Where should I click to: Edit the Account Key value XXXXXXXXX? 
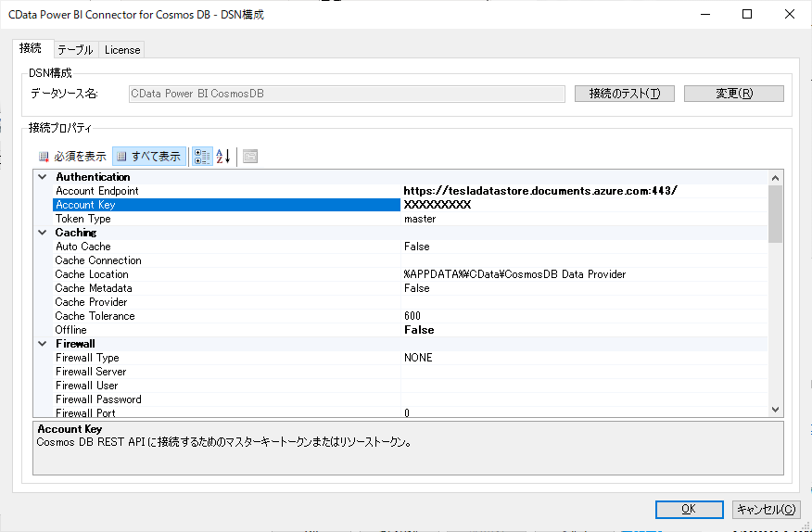[438, 205]
